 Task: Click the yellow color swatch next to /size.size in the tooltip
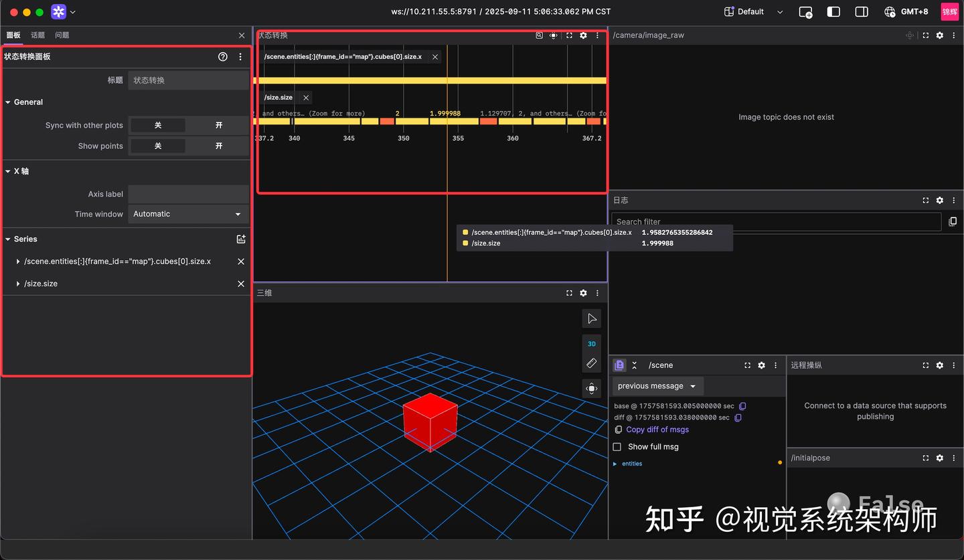tap(465, 244)
